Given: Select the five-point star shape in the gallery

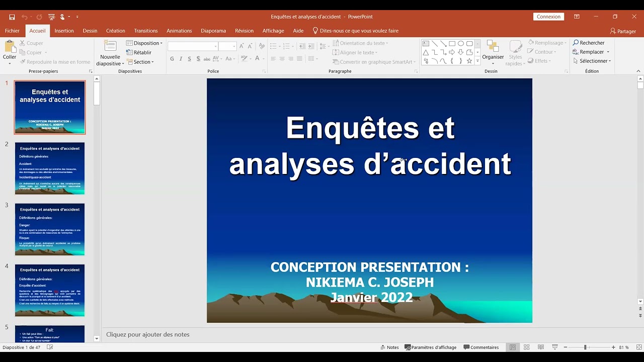Looking at the screenshot, I should click(469, 61).
